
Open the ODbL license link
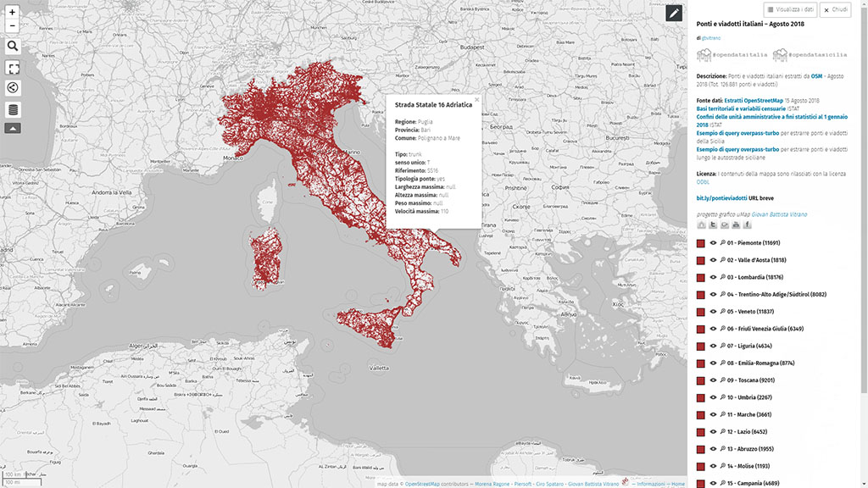(x=703, y=182)
